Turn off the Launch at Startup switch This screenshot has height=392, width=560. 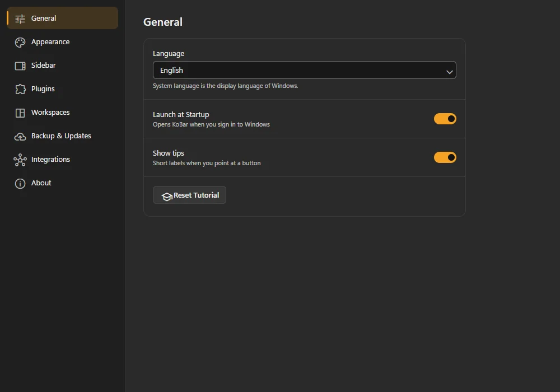445,119
